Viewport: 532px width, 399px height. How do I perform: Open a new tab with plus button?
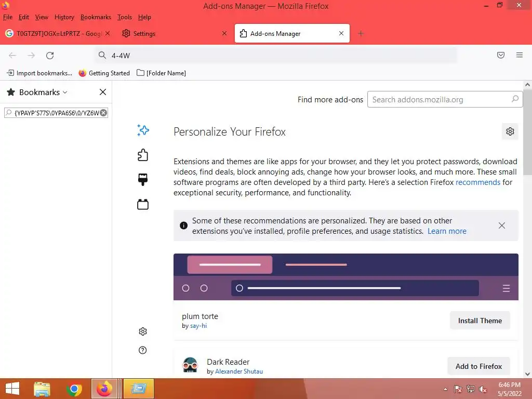361,33
